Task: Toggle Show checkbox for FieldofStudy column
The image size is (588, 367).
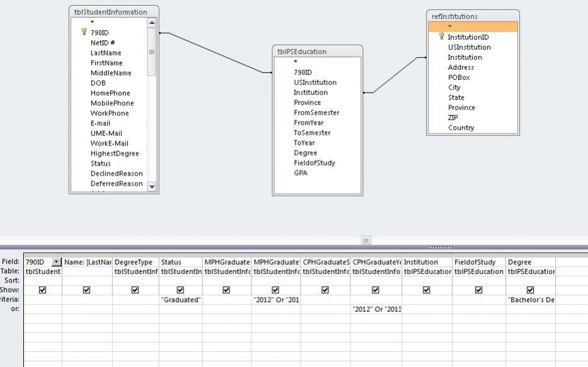Action: 478,290
